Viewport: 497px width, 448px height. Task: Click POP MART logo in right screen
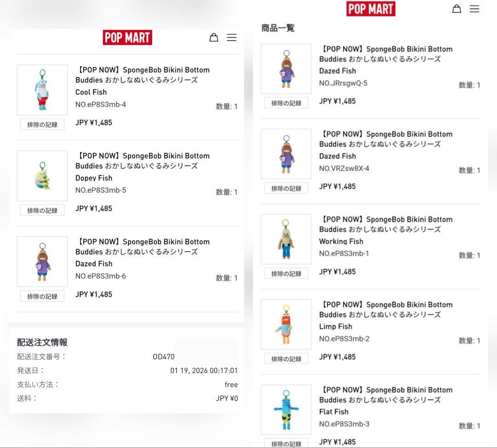371,9
